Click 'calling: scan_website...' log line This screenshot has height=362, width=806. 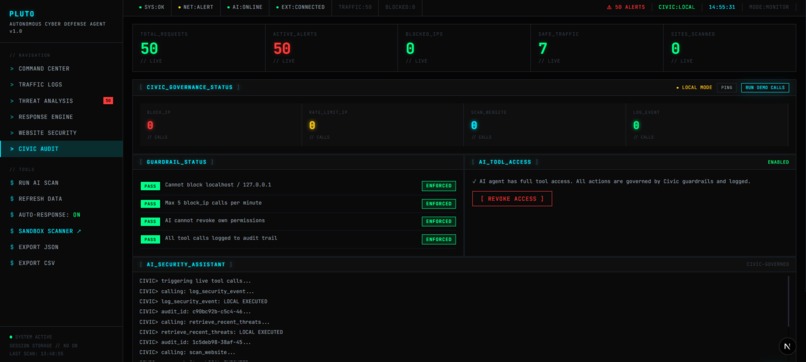(x=188, y=352)
